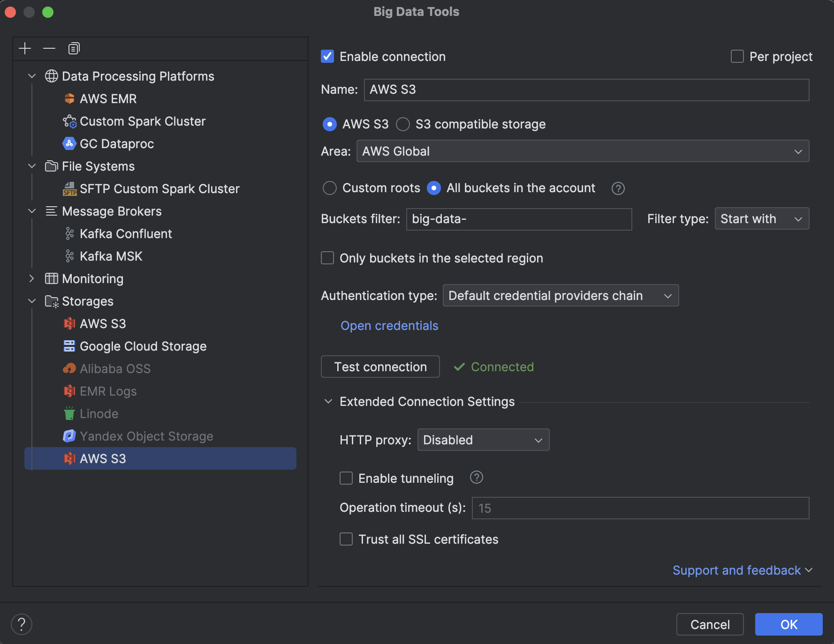The width and height of the screenshot is (834, 644).
Task: Collapse Extended Connection Settings section
Action: (328, 402)
